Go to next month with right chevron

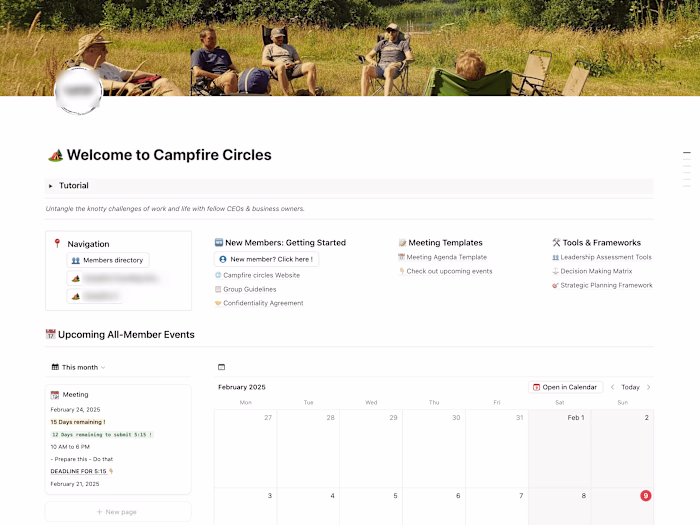tap(649, 387)
